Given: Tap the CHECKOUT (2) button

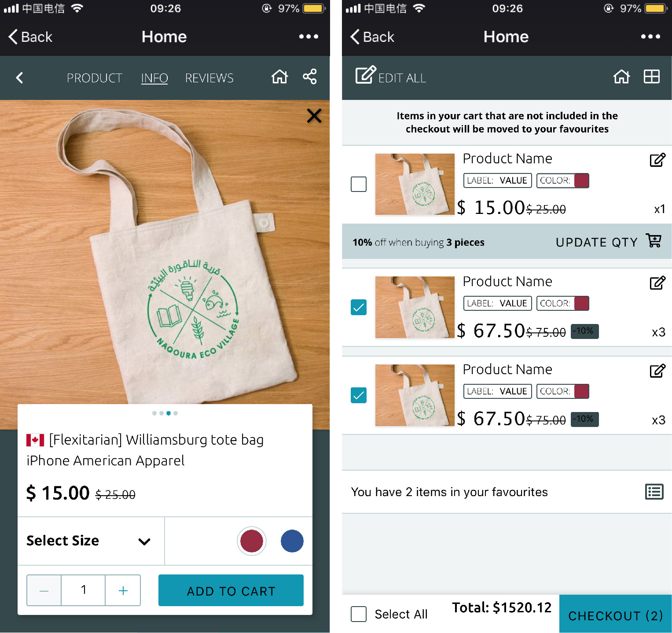Looking at the screenshot, I should [615, 614].
